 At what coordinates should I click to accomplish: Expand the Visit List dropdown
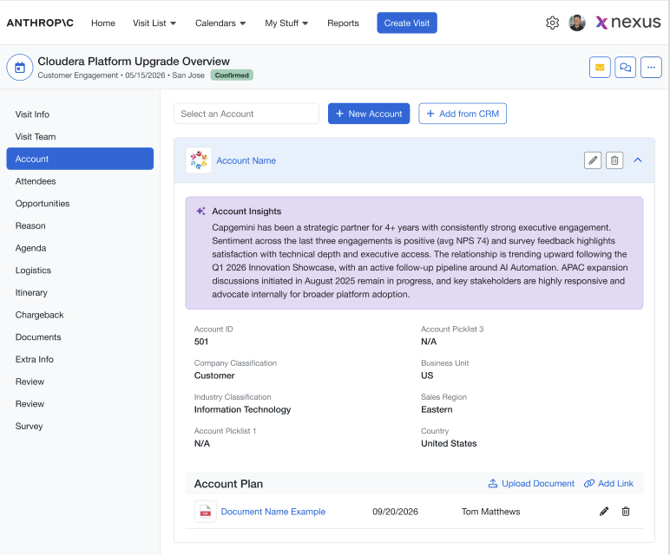(154, 23)
